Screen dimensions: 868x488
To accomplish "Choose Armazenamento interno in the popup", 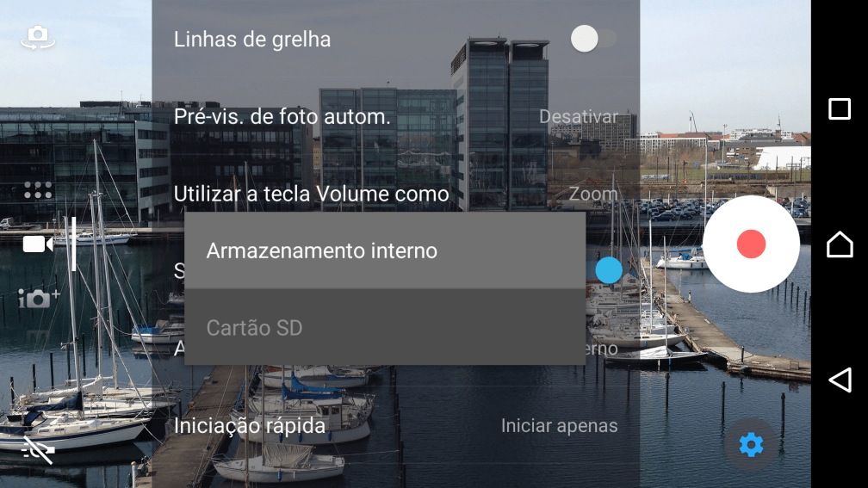I will 385,250.
